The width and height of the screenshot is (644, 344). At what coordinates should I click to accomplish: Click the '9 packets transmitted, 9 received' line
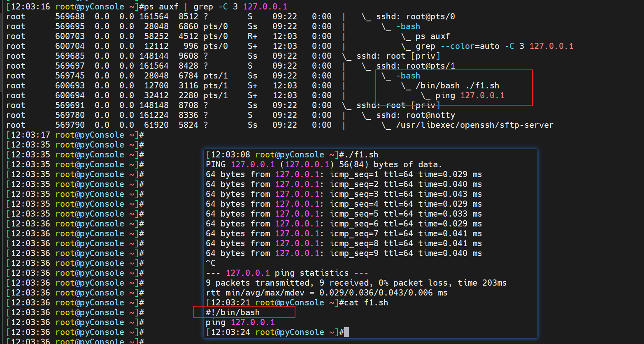[x=356, y=283]
